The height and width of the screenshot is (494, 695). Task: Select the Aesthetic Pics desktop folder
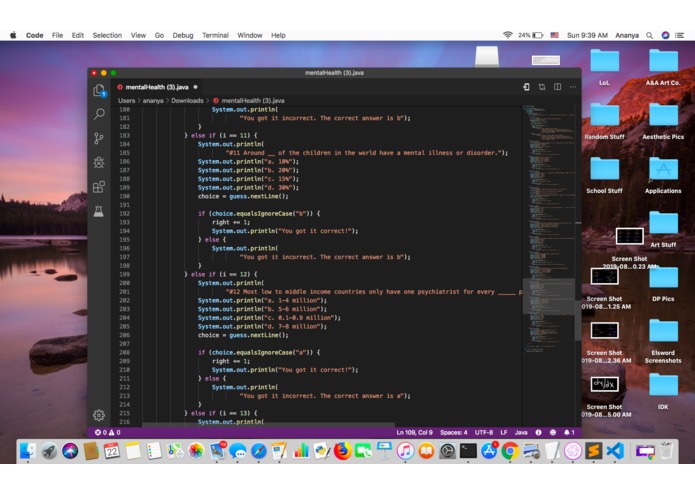coord(663,121)
